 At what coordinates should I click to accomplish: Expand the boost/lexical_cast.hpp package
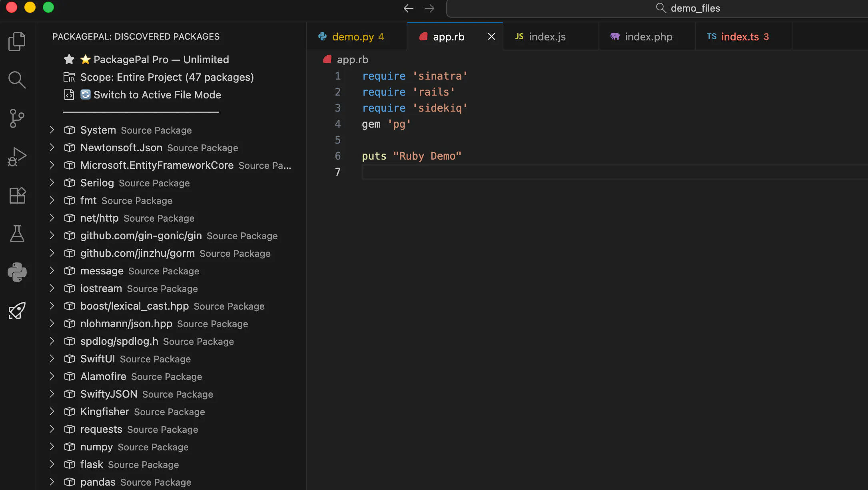tap(52, 306)
